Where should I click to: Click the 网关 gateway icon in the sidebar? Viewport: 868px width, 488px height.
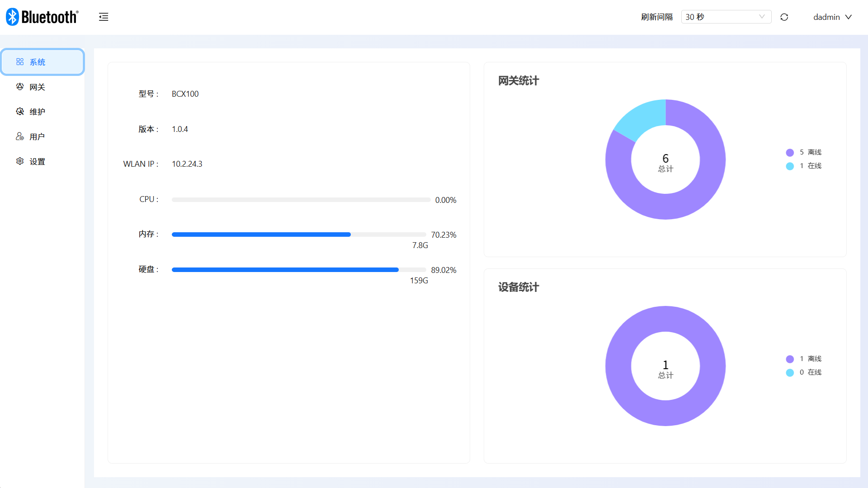[x=20, y=87]
